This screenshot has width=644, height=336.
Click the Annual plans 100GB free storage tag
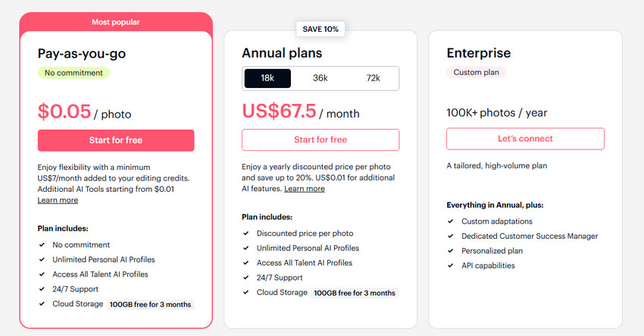[x=355, y=293]
